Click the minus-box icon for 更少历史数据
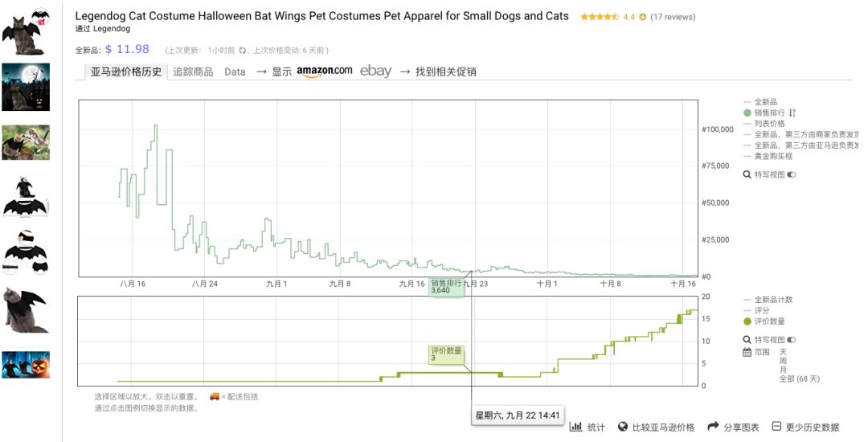The width and height of the screenshot is (868, 442). click(776, 427)
